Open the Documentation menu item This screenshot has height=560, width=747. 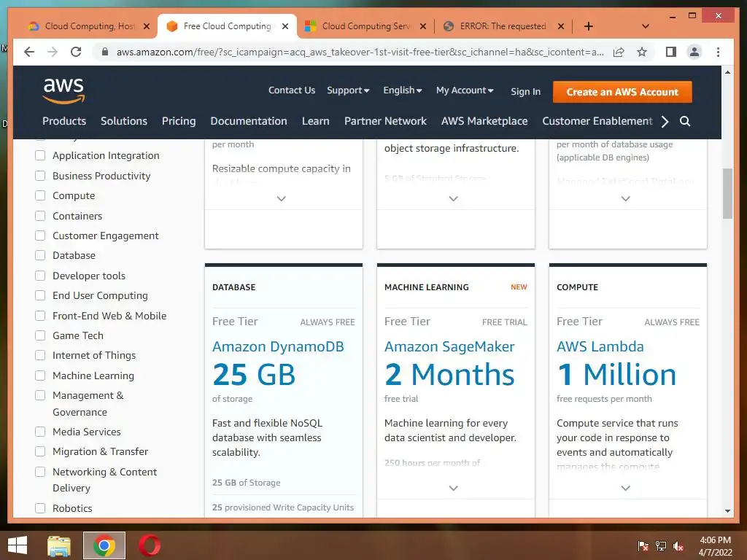[x=249, y=121]
